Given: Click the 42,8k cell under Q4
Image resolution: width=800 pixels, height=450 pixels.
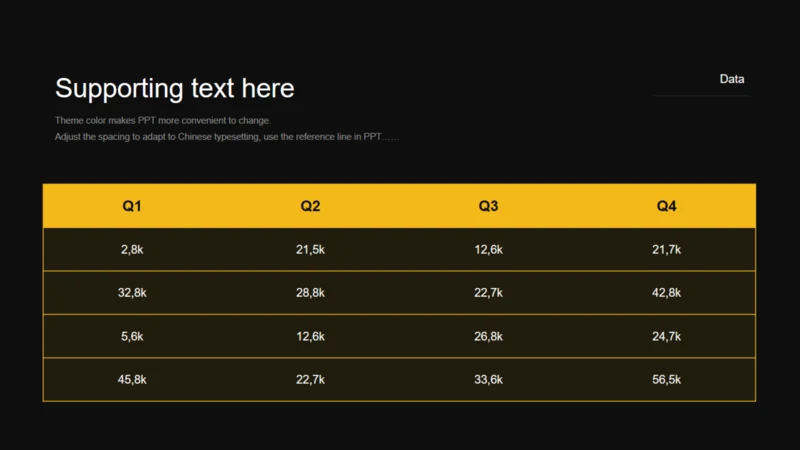Looking at the screenshot, I should [666, 293].
